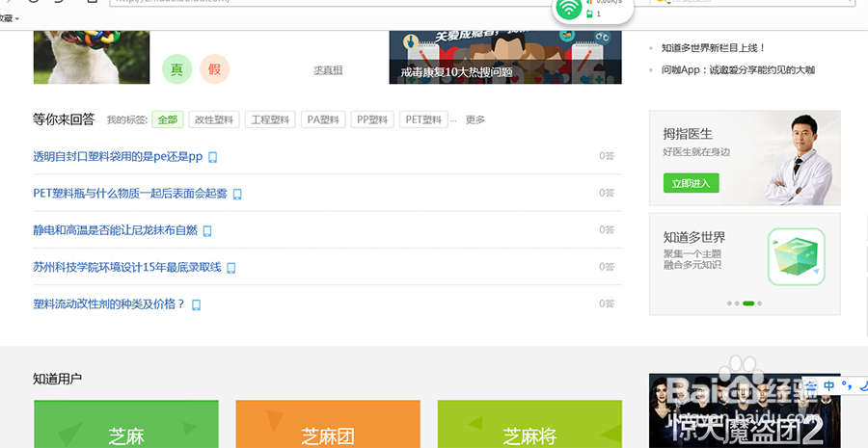Viewport: 868px width, 448px height.
Task: Click the green cube icon in 知道多世界 card
Action: tap(796, 256)
